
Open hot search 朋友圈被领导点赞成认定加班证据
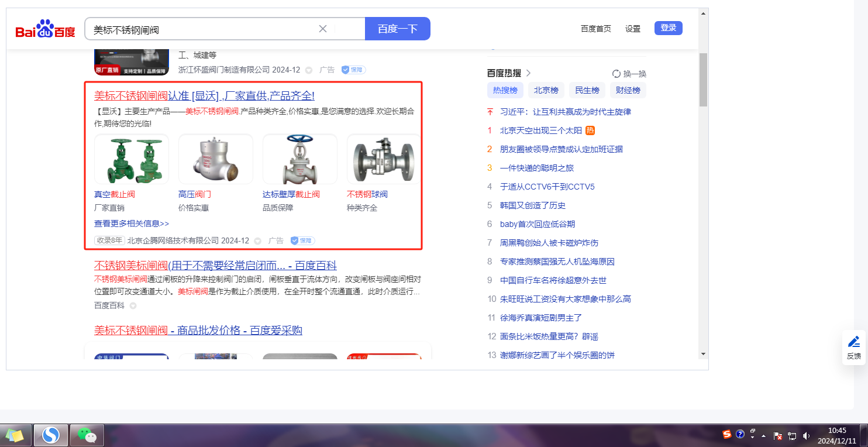point(562,149)
